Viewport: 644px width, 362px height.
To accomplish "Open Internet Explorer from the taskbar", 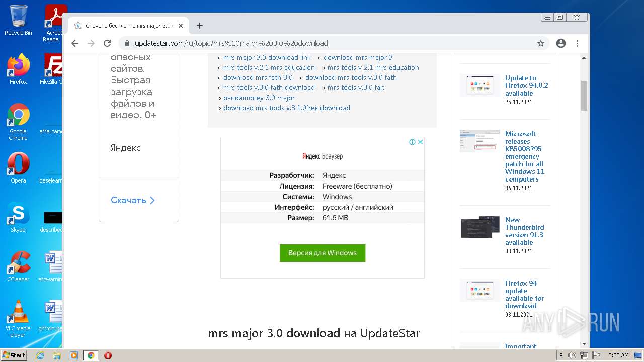I will click(40, 355).
